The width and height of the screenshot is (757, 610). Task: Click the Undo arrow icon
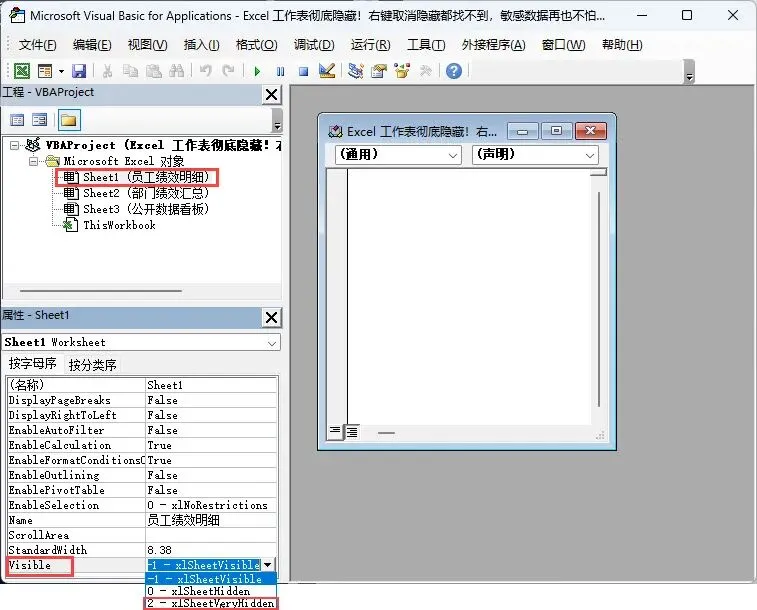click(206, 71)
